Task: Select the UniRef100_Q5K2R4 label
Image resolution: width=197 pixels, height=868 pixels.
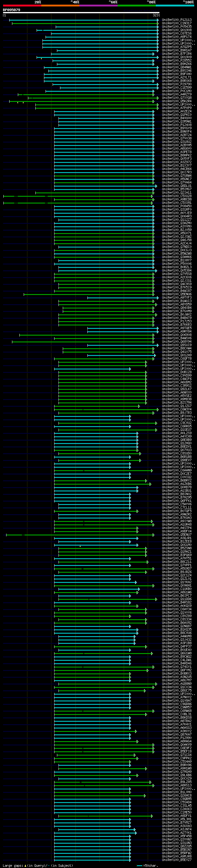Action: (177, 101)
